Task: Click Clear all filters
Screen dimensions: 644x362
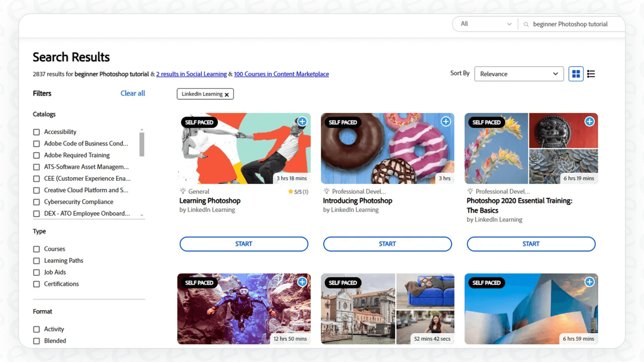Action: click(133, 93)
